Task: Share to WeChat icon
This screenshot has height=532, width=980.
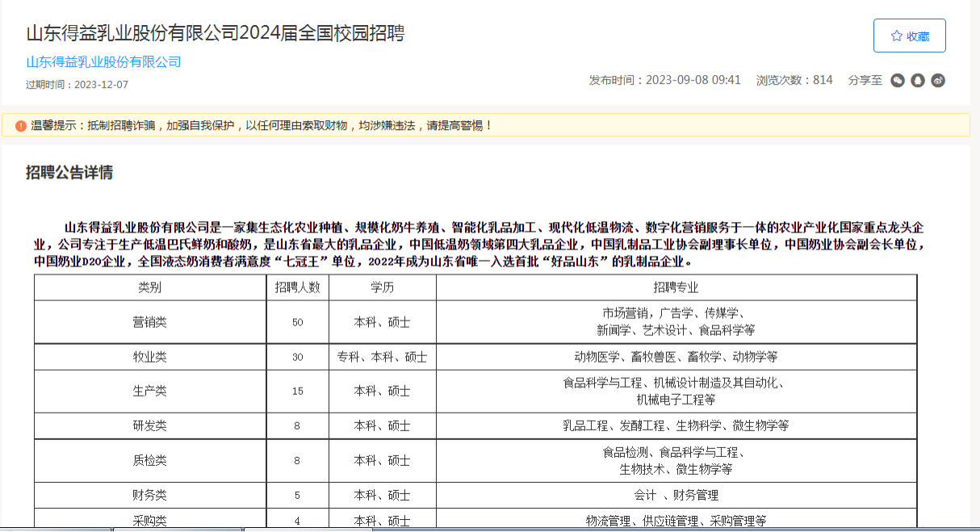Action: (x=898, y=80)
